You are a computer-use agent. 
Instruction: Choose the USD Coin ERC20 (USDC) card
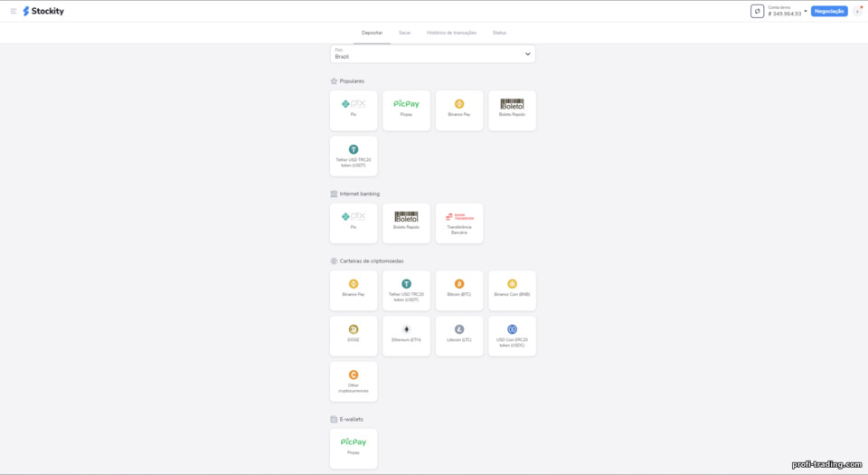(512, 336)
